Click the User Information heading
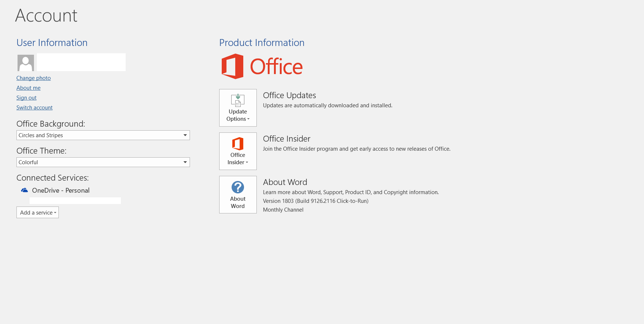 point(52,43)
